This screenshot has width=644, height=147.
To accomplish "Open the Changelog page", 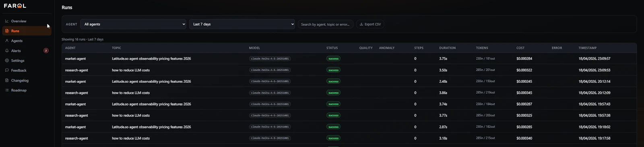I will click(27, 80).
